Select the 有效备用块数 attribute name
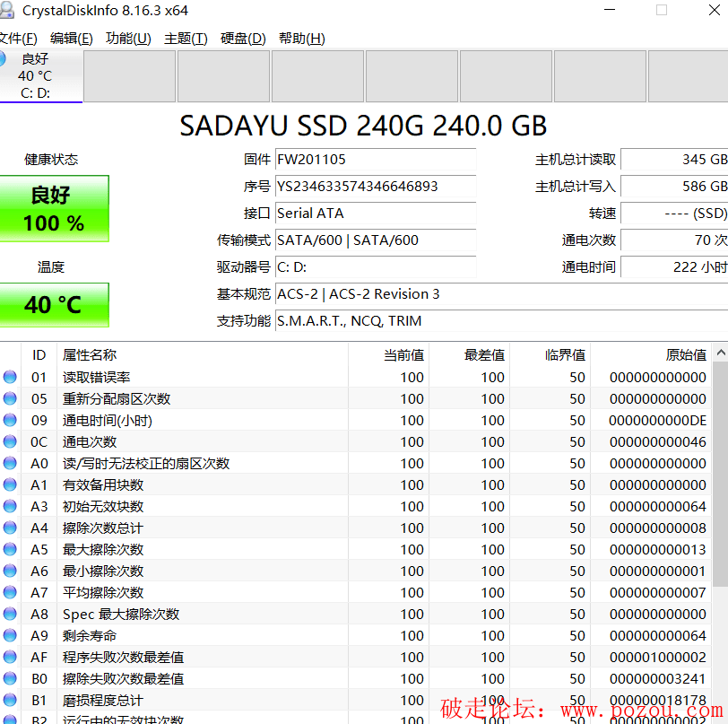728x724 pixels. [103, 484]
